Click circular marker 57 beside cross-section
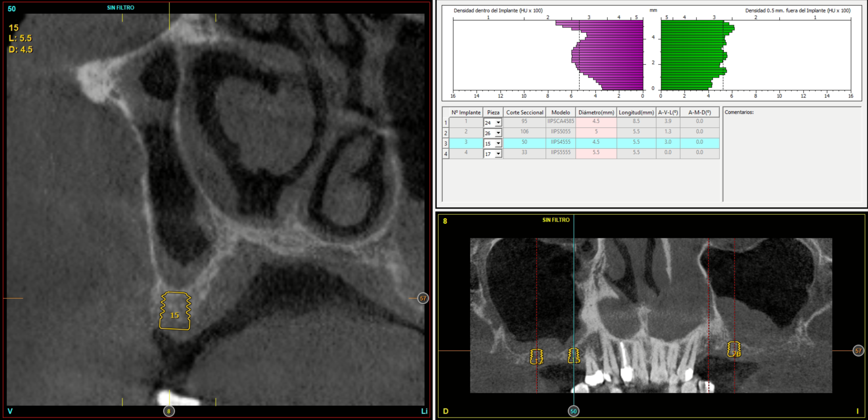The image size is (868, 420). 423,298
